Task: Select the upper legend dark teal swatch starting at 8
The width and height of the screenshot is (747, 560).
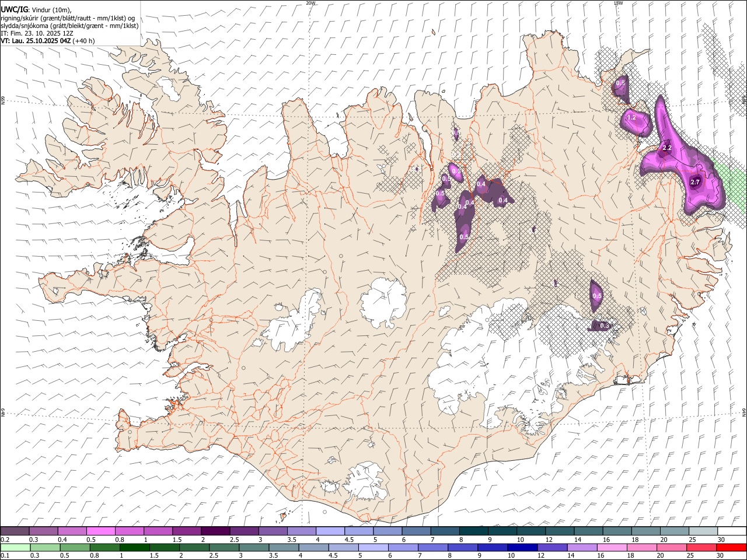Action: click(474, 531)
